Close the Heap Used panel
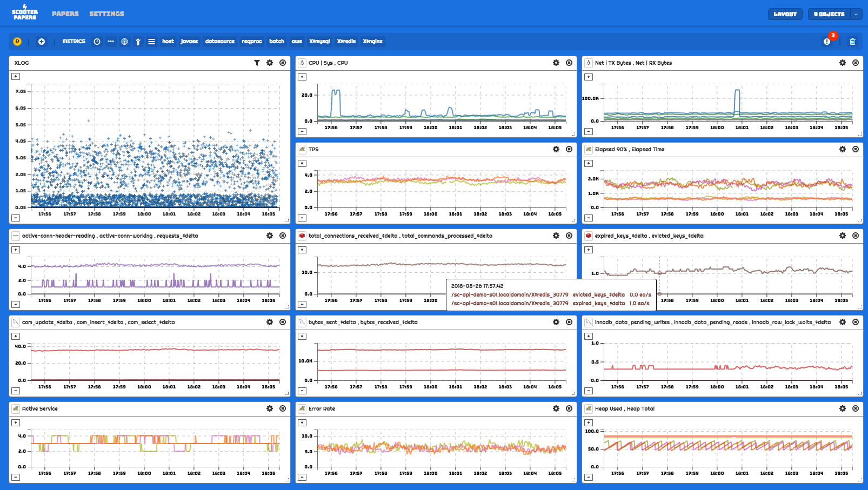The width and height of the screenshot is (868, 490). (x=856, y=408)
